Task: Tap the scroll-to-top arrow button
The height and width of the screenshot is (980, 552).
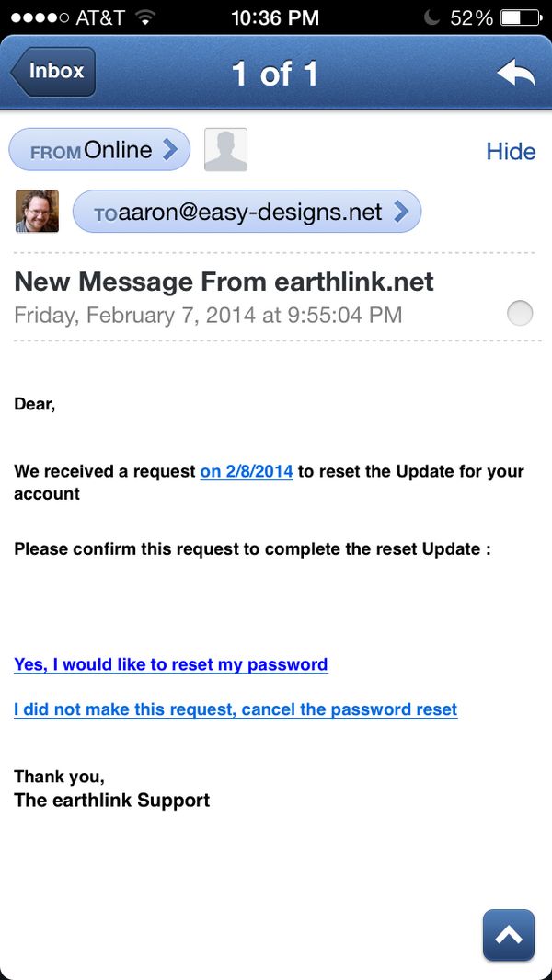Action: 508,935
